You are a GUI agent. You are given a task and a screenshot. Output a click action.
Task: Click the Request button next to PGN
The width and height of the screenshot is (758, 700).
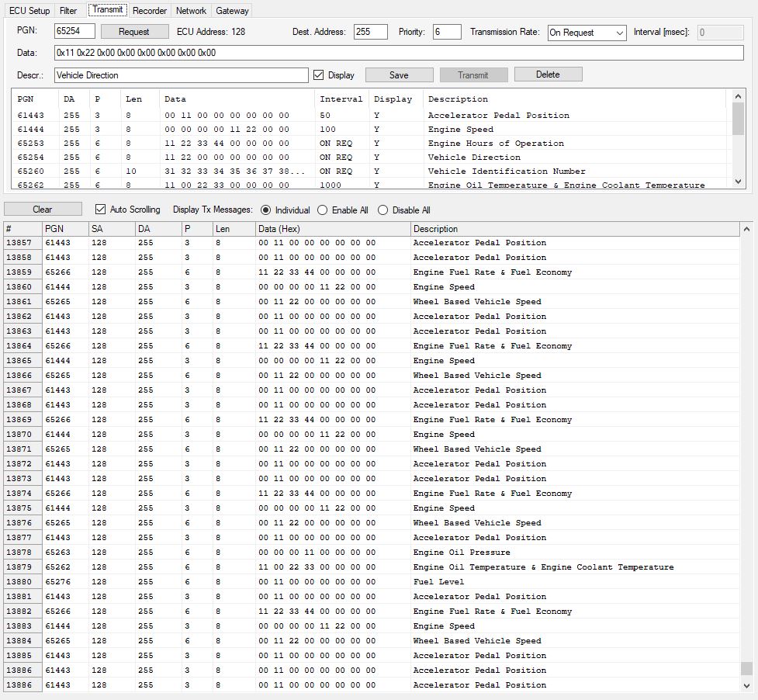click(x=134, y=32)
